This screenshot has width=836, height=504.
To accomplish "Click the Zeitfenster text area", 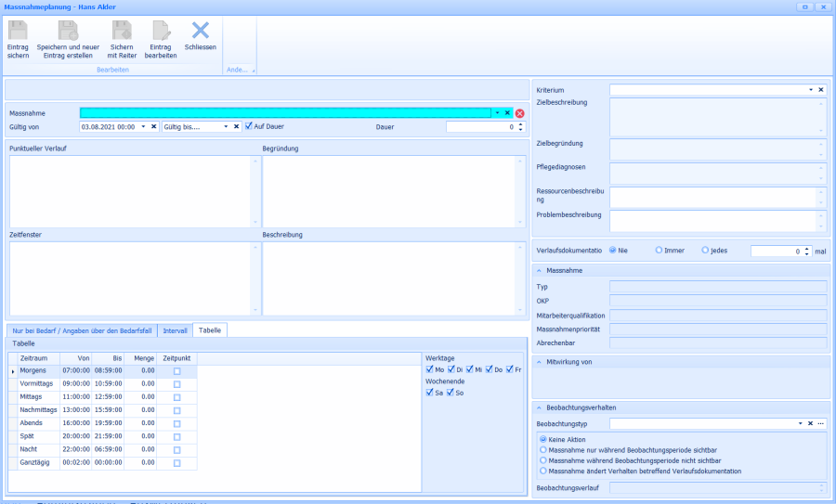I will pyautogui.click(x=135, y=278).
